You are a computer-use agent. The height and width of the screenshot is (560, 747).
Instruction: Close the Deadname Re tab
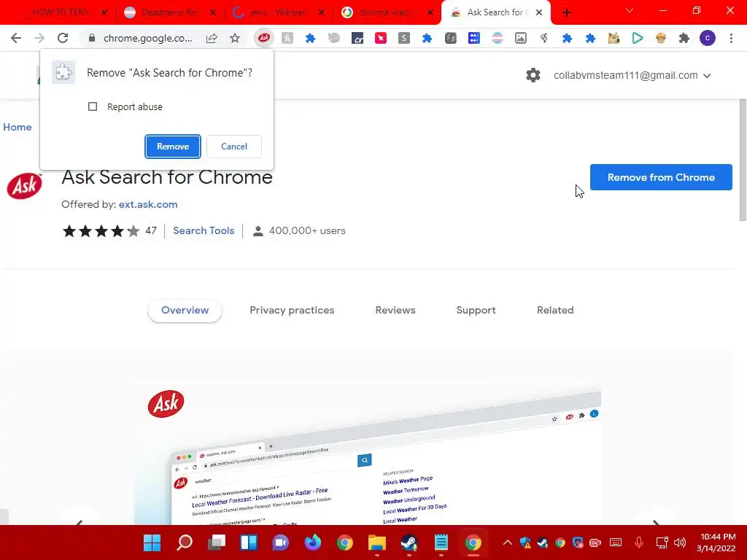click(x=213, y=12)
